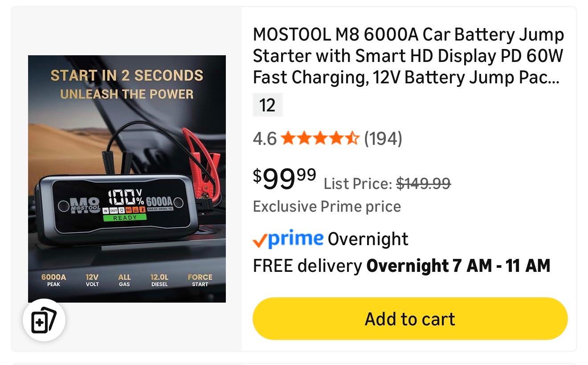Click the gray 12 badge below the title

(267, 105)
